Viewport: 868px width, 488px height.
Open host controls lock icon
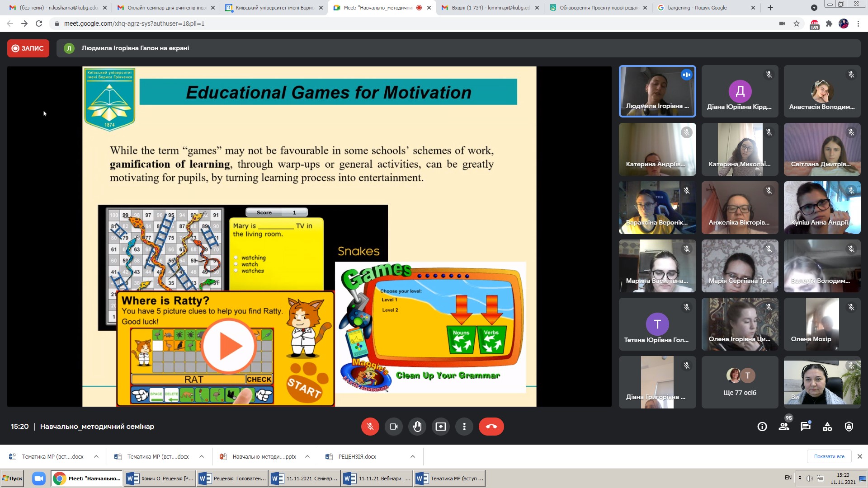point(849,427)
